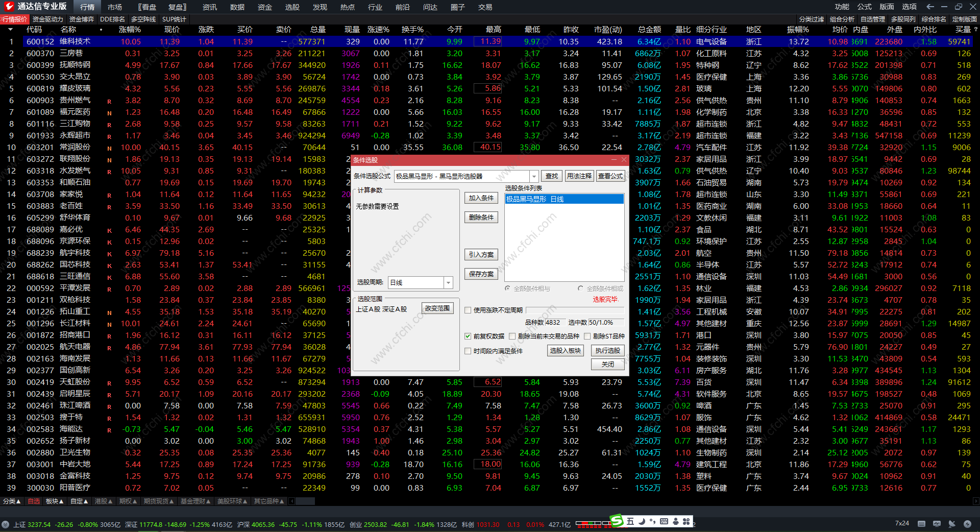Image resolution: width=980 pixels, height=532 pixels.
Task: Expand the 板块 category menu at bottom
Action: [55, 501]
